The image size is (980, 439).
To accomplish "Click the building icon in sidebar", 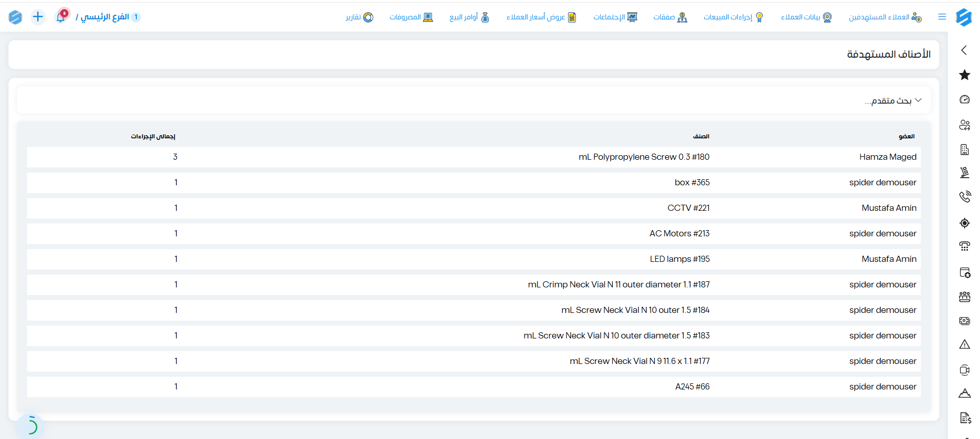I will click(x=964, y=150).
